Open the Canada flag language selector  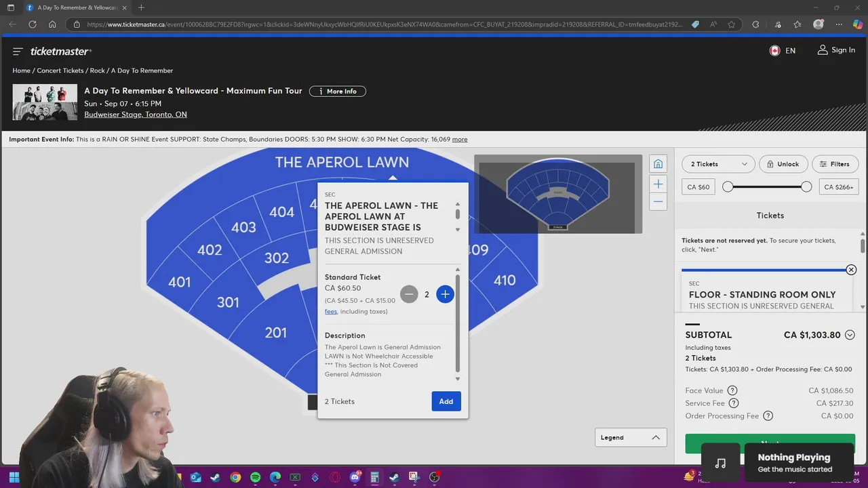click(783, 50)
